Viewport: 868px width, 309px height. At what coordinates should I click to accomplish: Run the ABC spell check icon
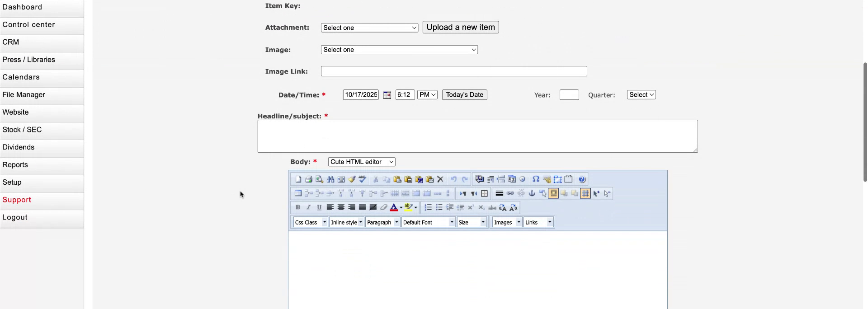pyautogui.click(x=363, y=179)
